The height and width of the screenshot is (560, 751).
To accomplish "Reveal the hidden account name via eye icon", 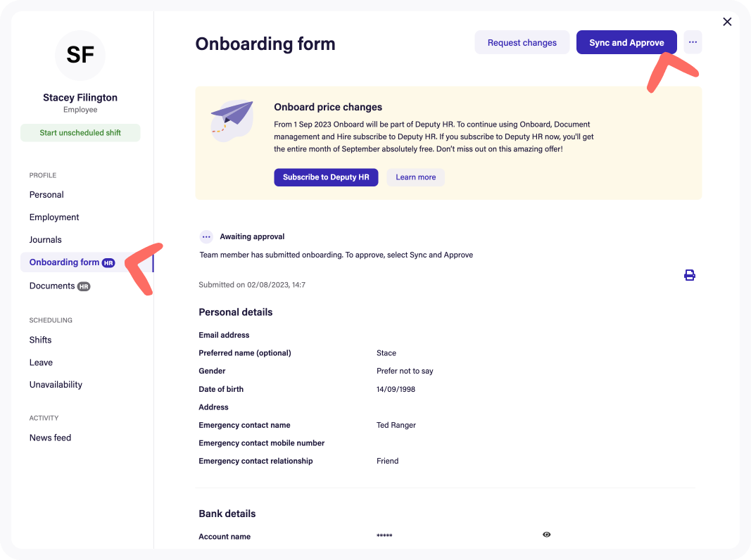I will pos(546,535).
